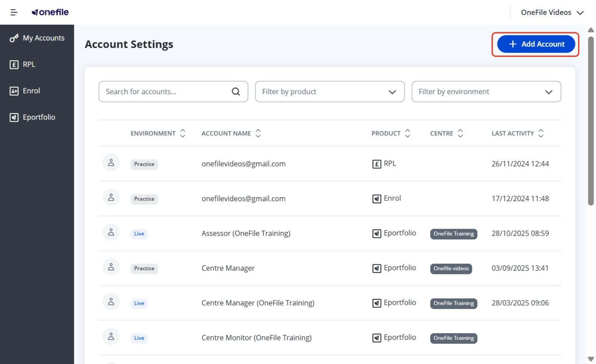Open the Filter by environment dropdown
This screenshot has height=364, width=596.
tap(486, 92)
